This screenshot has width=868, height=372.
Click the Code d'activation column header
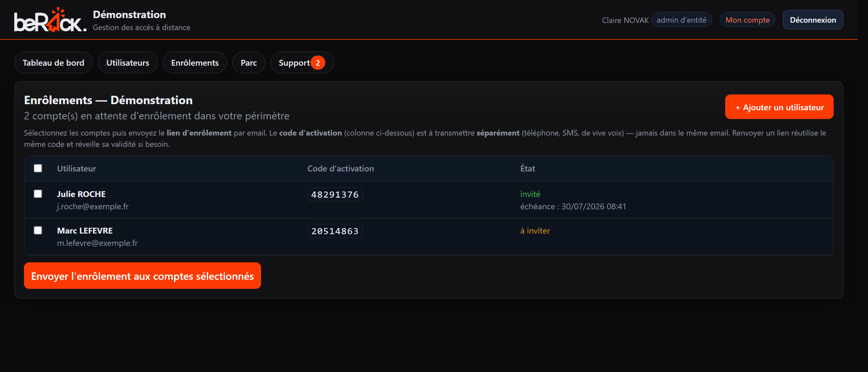pyautogui.click(x=340, y=168)
